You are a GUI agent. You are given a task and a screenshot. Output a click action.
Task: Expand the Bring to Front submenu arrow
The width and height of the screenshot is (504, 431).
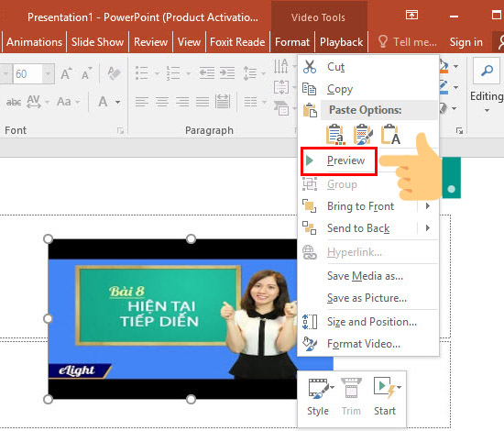(428, 205)
